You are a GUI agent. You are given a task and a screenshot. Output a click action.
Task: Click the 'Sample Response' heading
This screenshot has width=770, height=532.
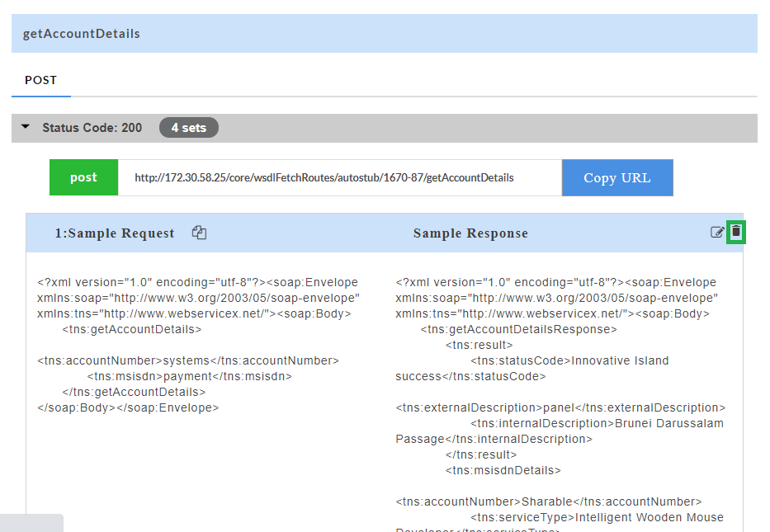(x=470, y=233)
